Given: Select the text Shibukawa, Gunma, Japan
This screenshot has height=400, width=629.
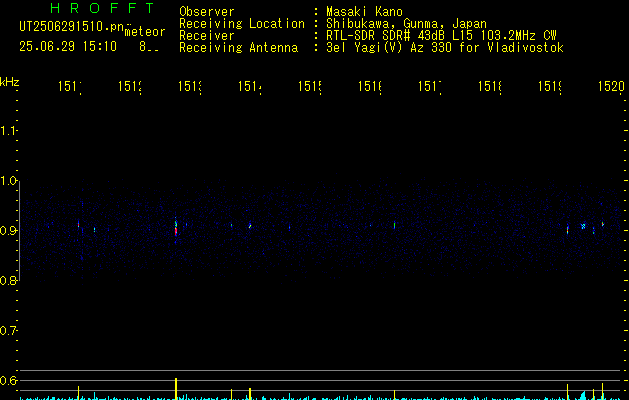Looking at the screenshot, I should pyautogui.click(x=406, y=24).
